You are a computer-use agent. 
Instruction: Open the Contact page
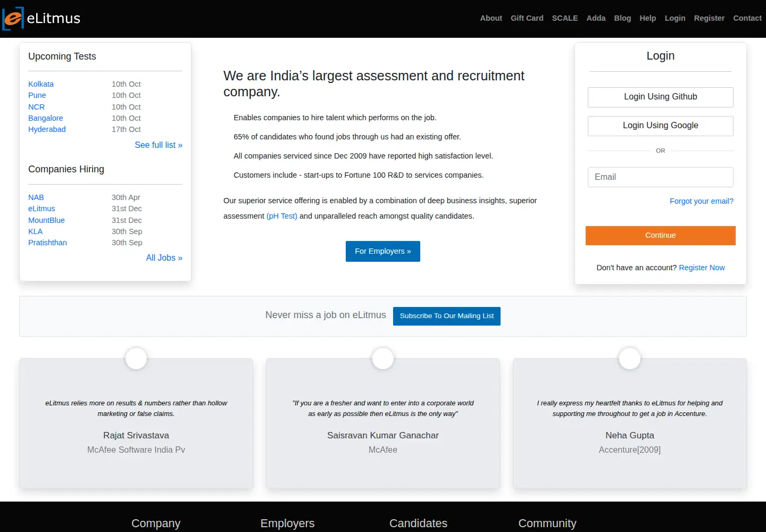tap(747, 18)
